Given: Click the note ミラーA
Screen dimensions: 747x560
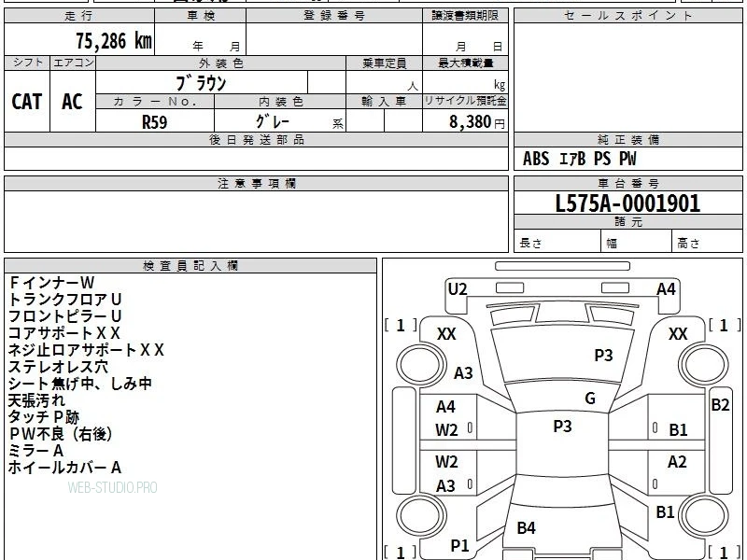Looking at the screenshot, I should coord(35,451).
